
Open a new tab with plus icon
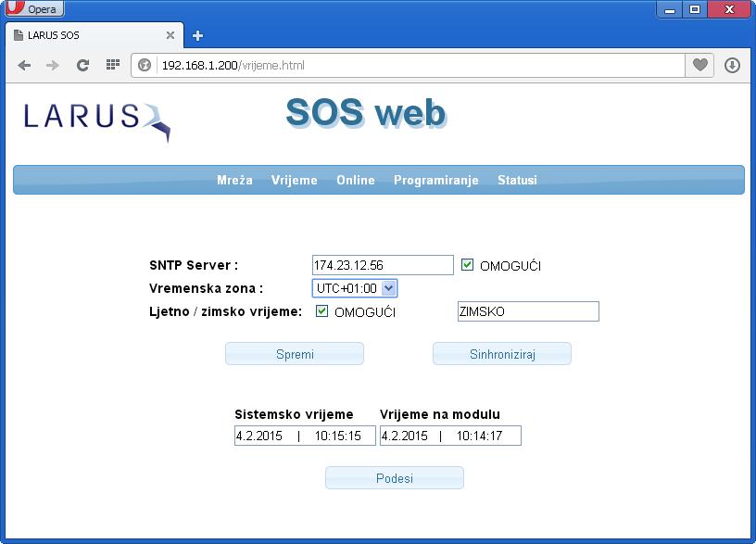coord(197,36)
